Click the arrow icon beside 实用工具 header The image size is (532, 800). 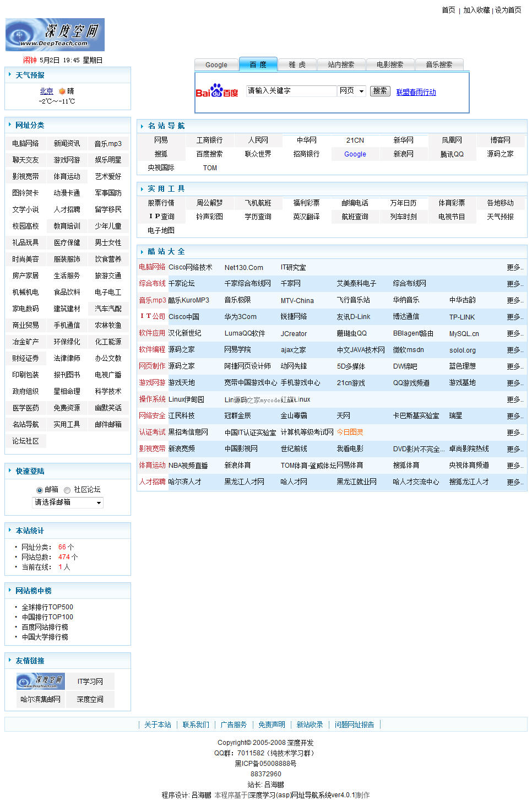[x=142, y=188]
